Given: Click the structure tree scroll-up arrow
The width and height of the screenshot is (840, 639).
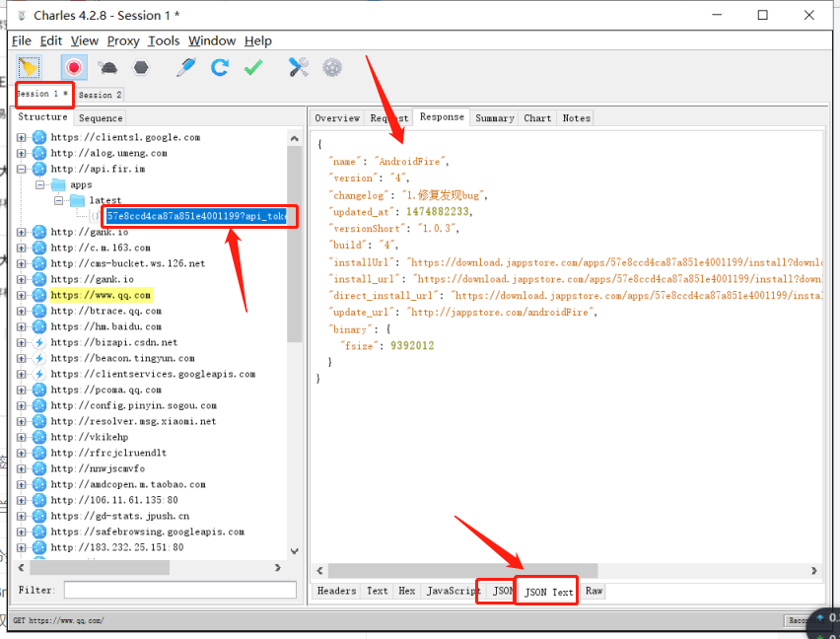Looking at the screenshot, I should 294,138.
